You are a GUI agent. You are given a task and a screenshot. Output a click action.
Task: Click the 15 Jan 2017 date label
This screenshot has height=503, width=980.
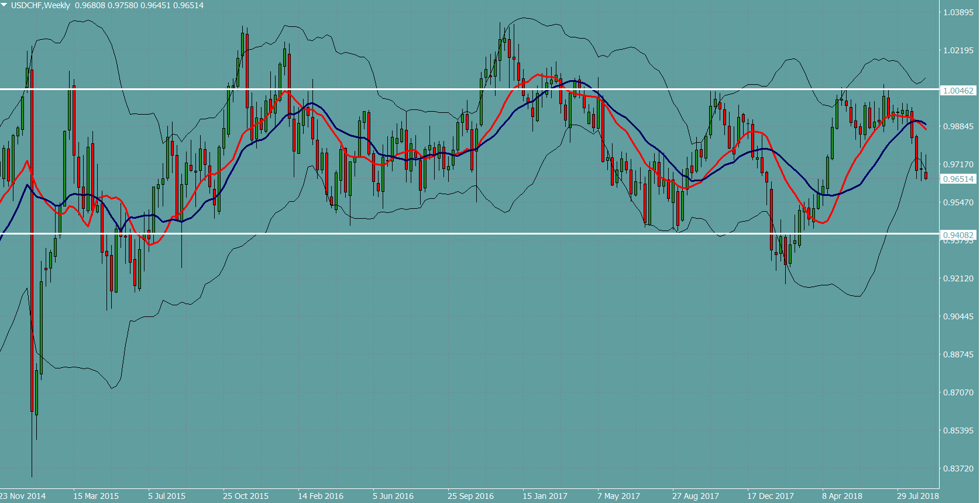pos(545,496)
